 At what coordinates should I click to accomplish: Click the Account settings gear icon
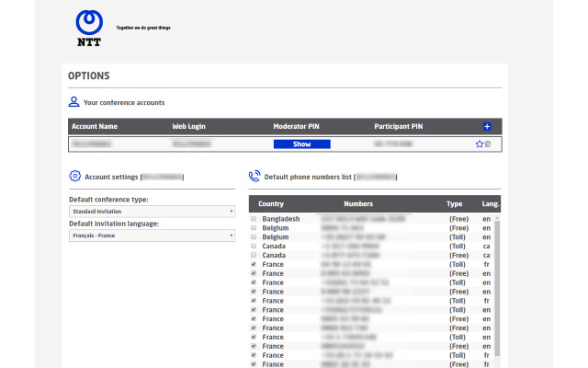pos(75,176)
